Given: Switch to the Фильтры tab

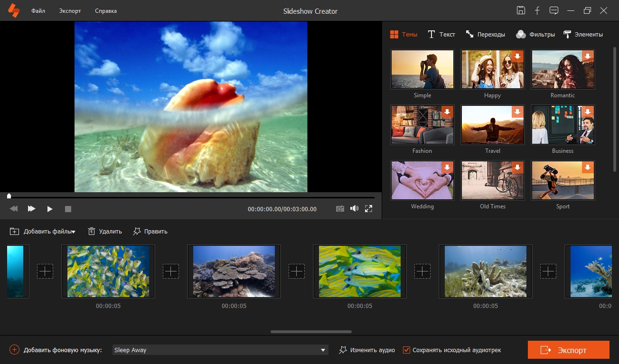Looking at the screenshot, I should [x=535, y=34].
